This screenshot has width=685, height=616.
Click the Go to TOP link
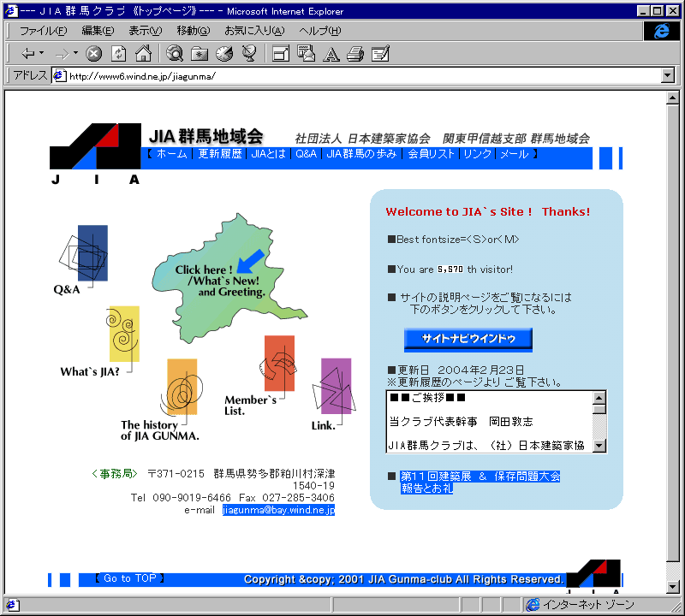point(130,578)
